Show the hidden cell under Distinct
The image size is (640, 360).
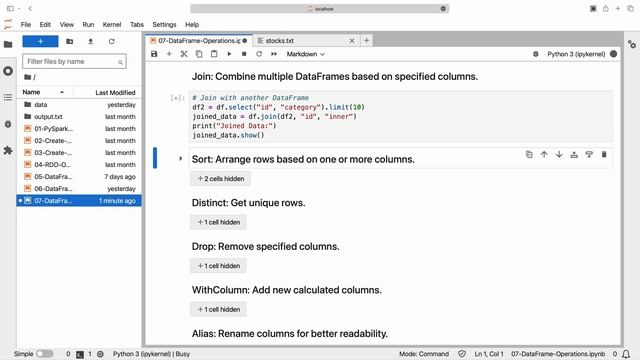pos(218,222)
